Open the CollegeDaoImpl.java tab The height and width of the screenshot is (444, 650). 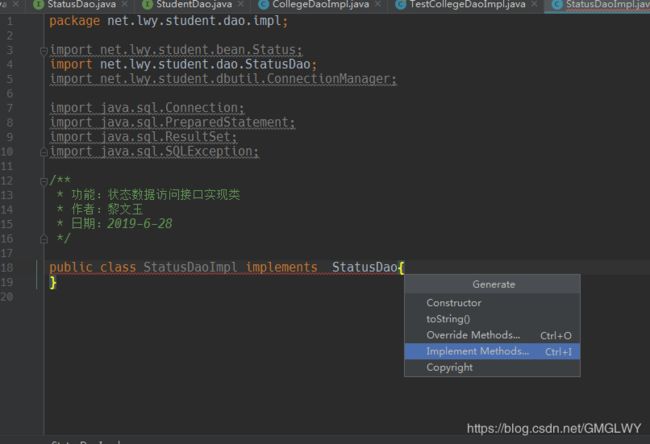click(321, 5)
